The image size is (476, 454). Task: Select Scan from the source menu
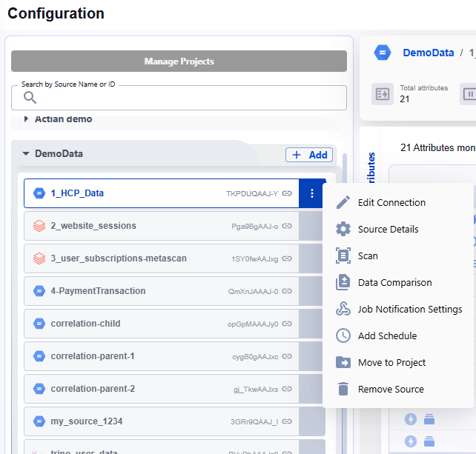click(x=368, y=256)
